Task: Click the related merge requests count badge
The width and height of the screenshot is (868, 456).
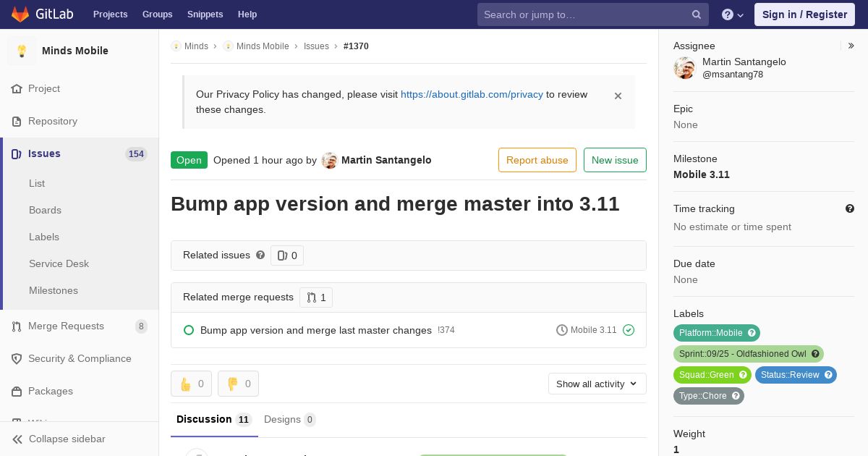Action: 316,297
